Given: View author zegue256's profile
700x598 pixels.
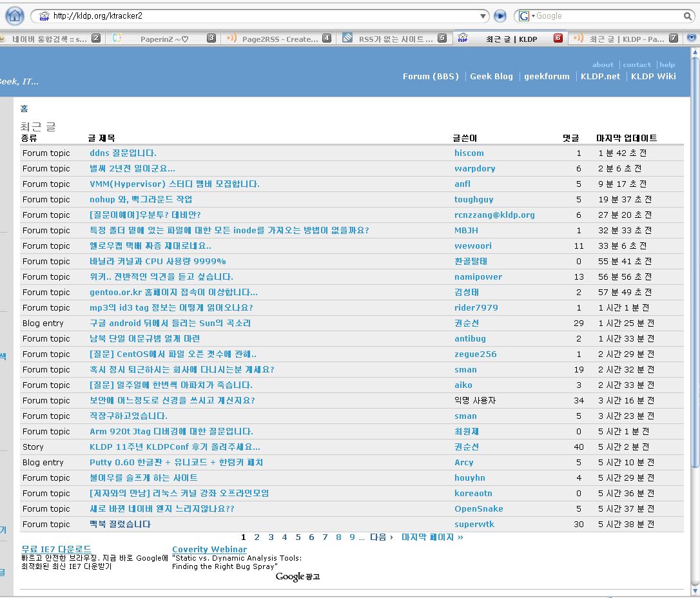Looking at the screenshot, I should click(x=475, y=354).
